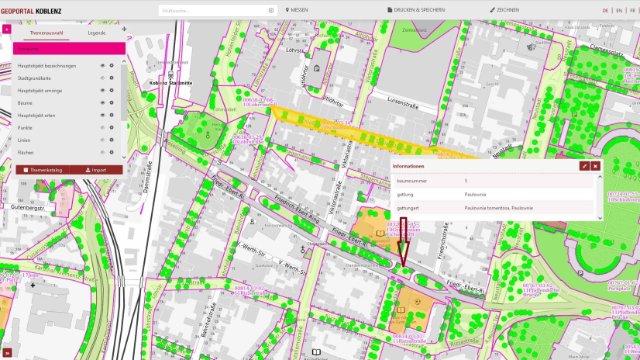Open settings gear for Linien layer

coord(111,140)
